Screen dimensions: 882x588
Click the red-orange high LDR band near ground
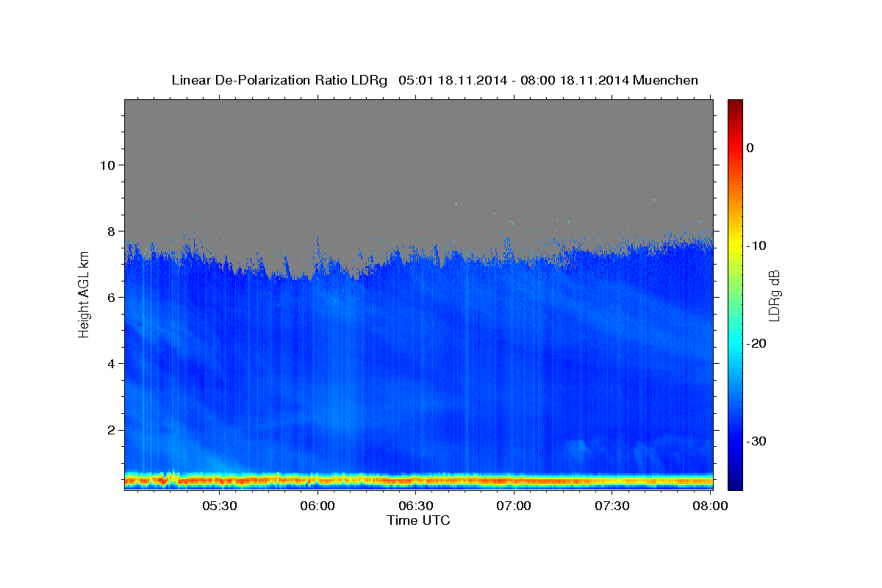coord(418,481)
